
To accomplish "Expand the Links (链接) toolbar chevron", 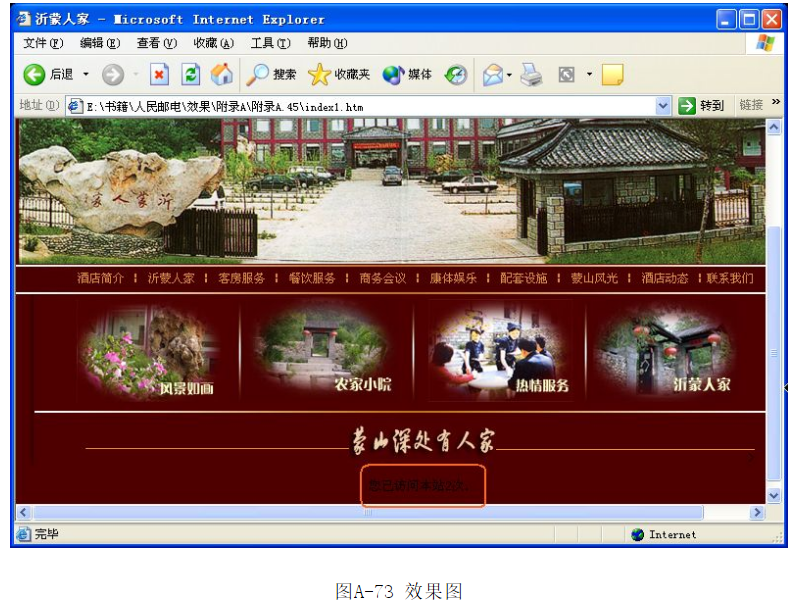I will coord(776,104).
